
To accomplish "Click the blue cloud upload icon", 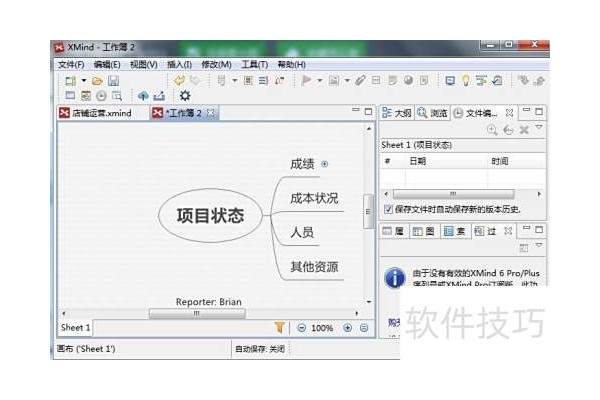I will point(143,96).
